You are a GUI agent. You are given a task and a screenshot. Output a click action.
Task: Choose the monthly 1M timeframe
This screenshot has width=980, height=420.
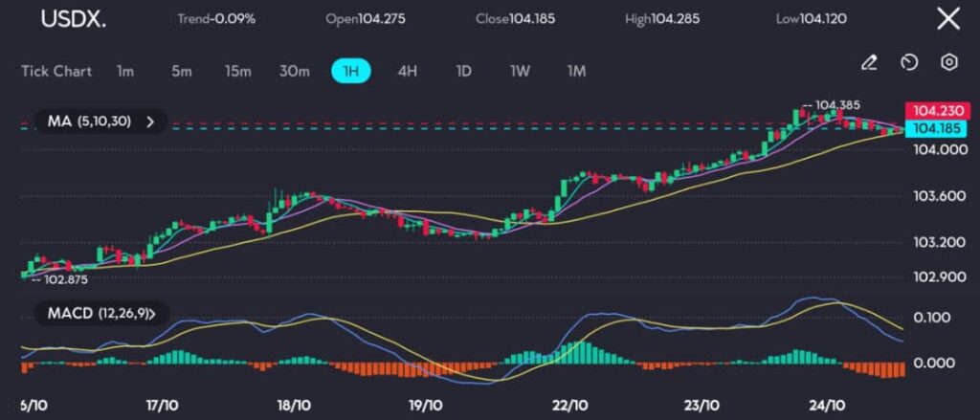[576, 71]
